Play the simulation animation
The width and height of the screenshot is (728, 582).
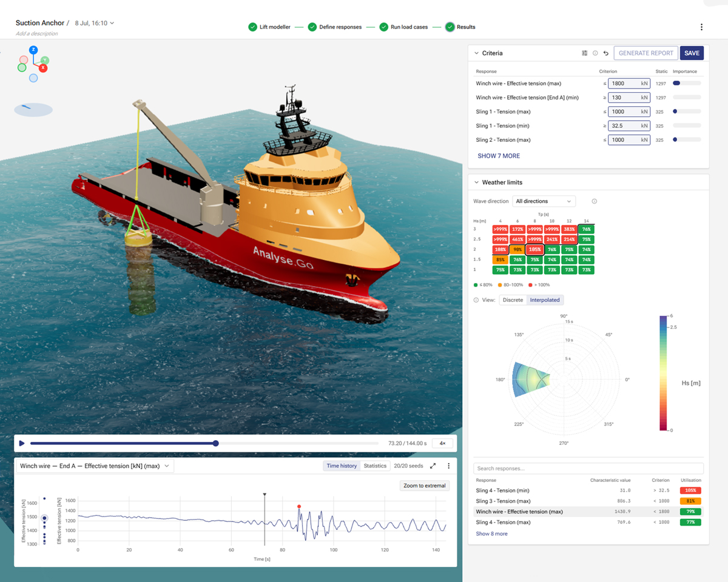coord(22,443)
